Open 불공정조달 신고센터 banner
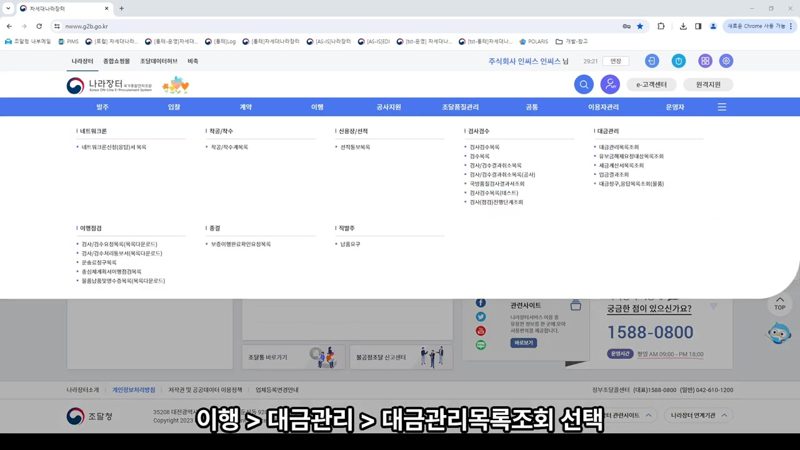800x450 pixels. 401,357
